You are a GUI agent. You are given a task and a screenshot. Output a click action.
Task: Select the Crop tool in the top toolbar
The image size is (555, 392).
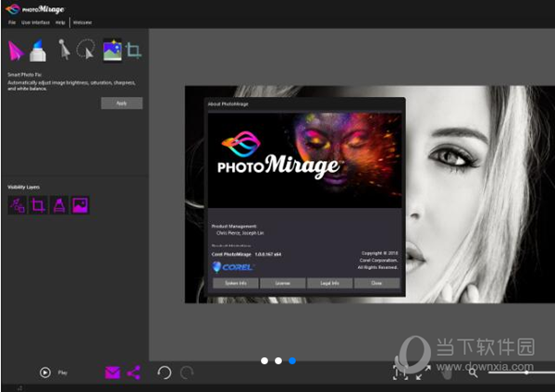(x=134, y=50)
